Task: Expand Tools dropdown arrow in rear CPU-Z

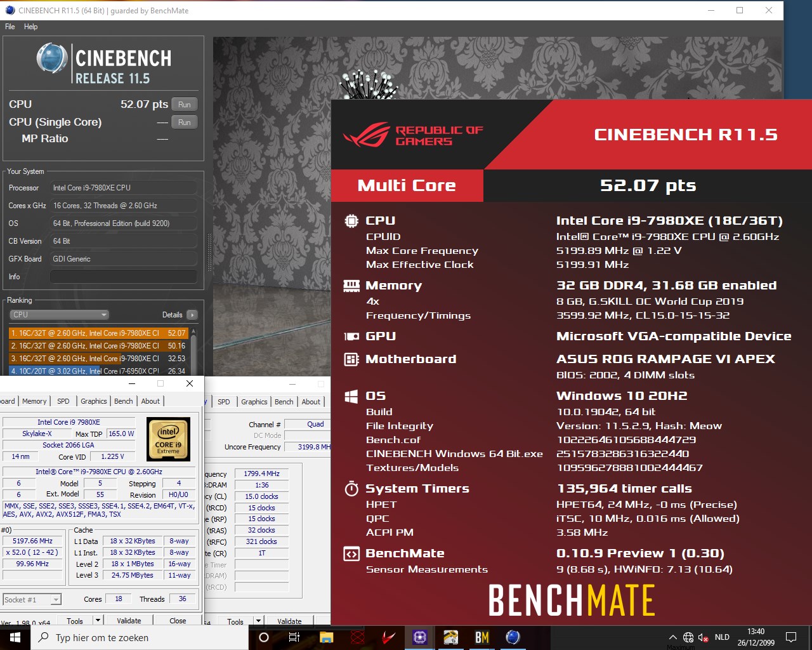Action: click(258, 621)
